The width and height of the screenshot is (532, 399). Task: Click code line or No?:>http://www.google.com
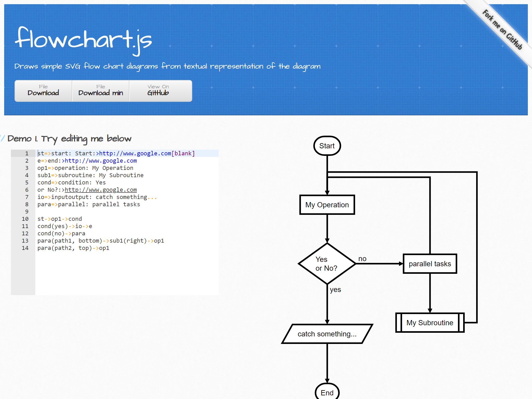coord(87,190)
